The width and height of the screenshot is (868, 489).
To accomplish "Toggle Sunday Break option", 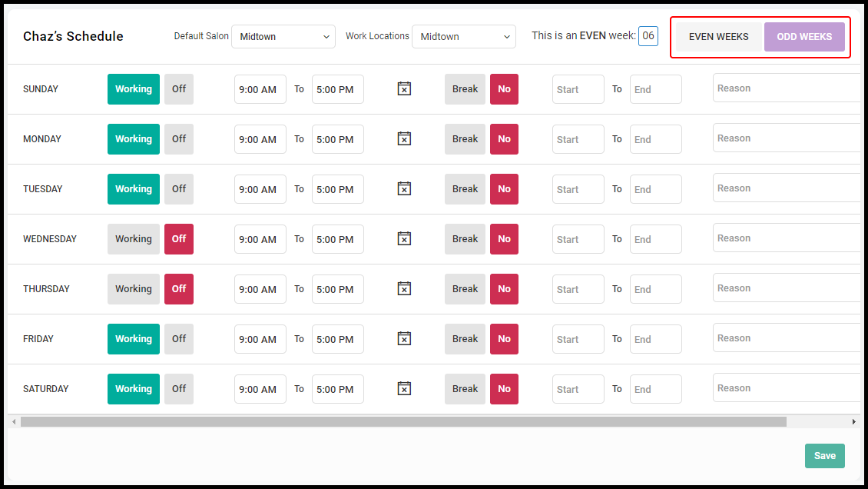I will 465,89.
